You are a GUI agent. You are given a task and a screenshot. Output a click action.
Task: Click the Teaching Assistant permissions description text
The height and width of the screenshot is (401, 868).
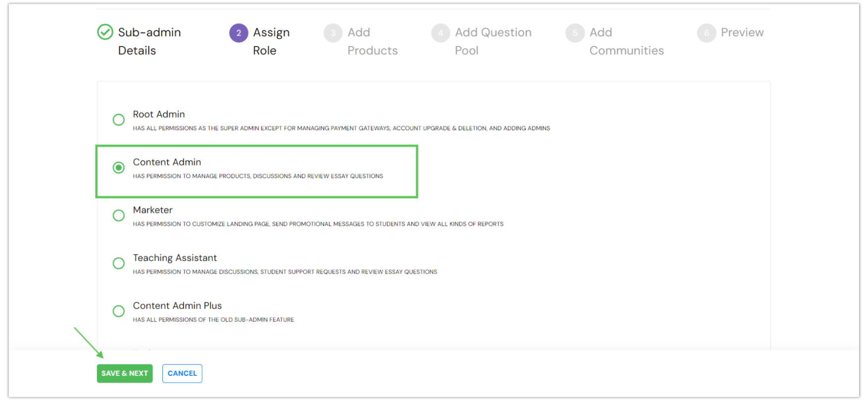click(285, 272)
